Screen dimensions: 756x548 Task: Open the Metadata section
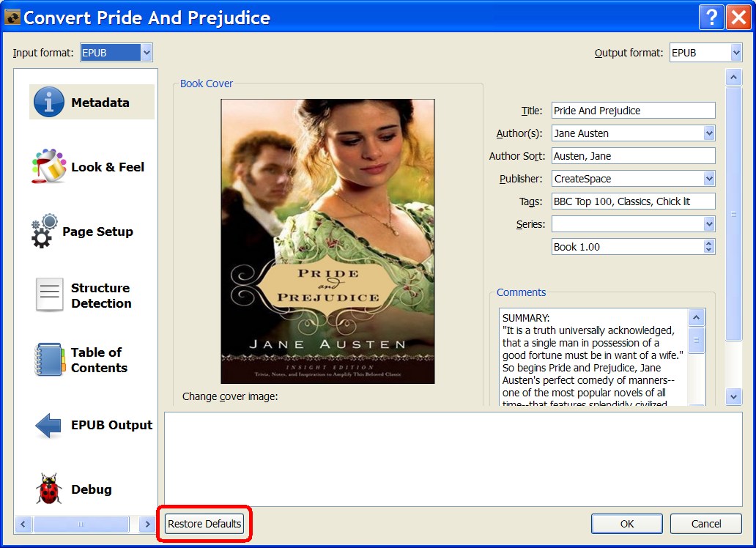(92, 103)
